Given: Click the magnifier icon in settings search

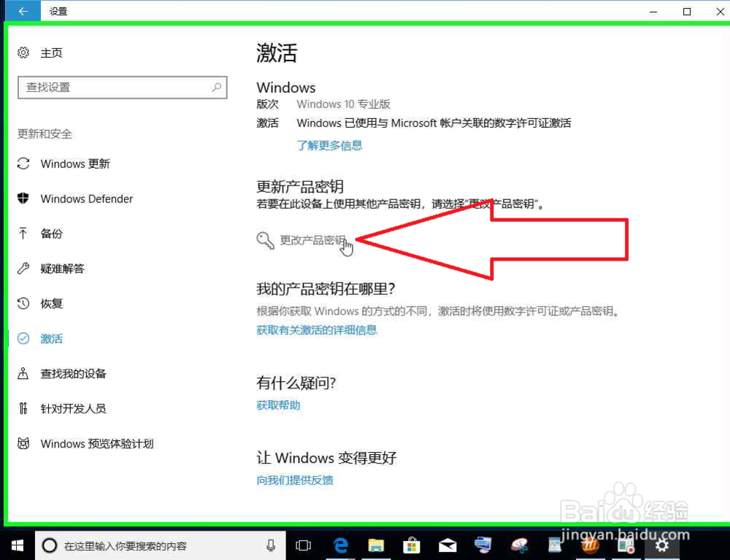Looking at the screenshot, I should click(x=217, y=87).
